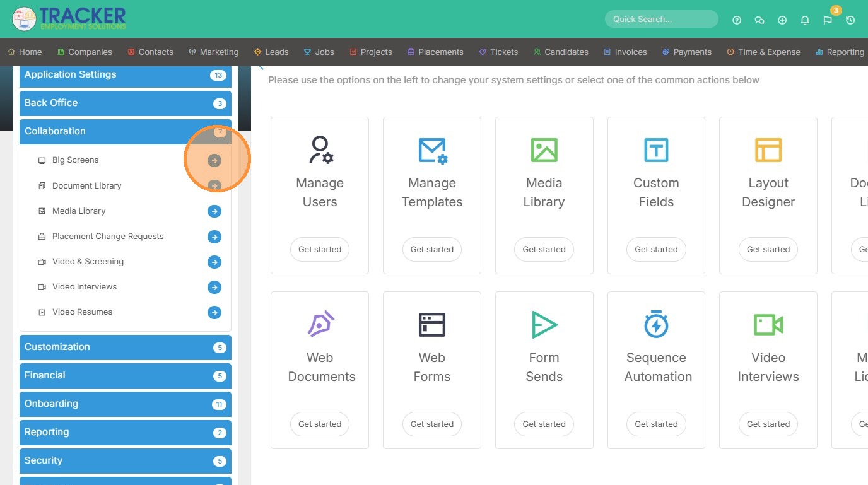
Task: Click the Video Interviews card camera icon
Action: (768, 325)
